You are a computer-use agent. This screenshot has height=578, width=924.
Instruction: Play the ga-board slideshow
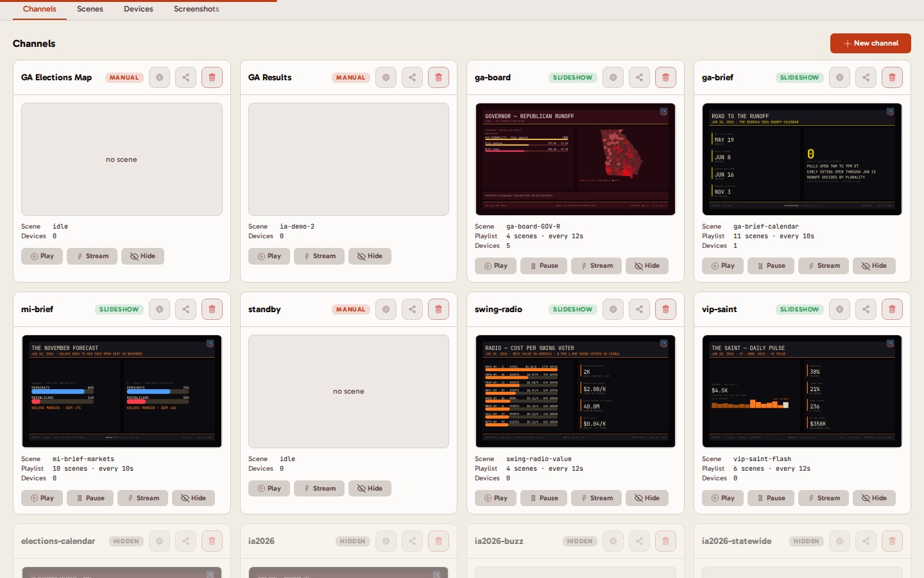click(x=495, y=266)
